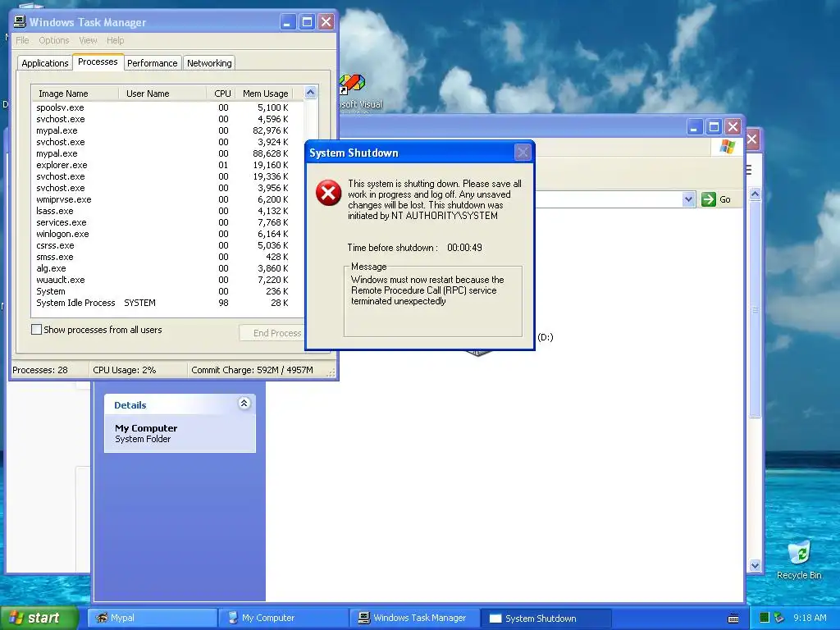Open the View menu in Task Manager
Image resolution: width=840 pixels, height=630 pixels.
[x=88, y=40]
